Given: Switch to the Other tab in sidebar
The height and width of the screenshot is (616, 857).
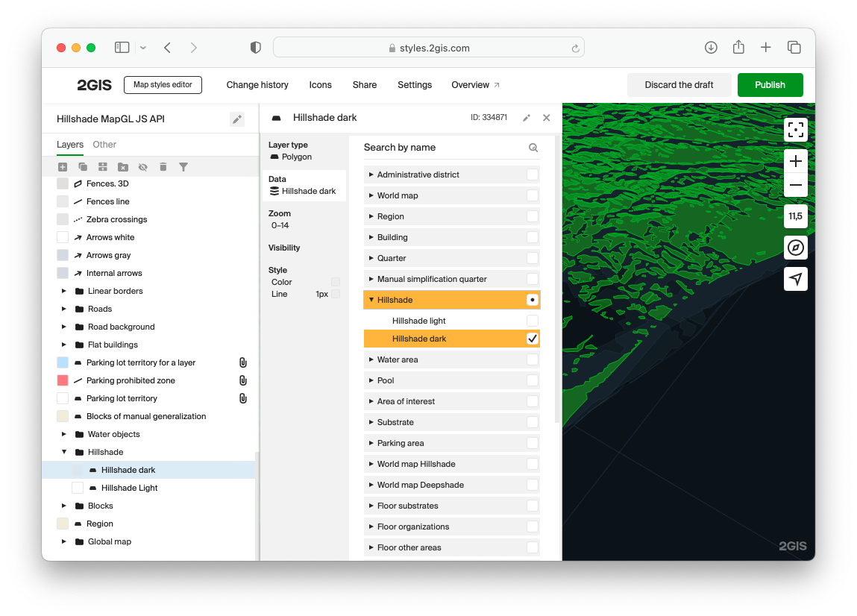Looking at the screenshot, I should click(x=104, y=144).
